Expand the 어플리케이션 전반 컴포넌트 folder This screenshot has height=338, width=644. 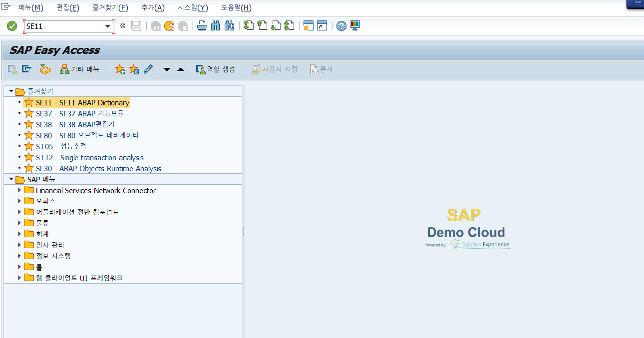[19, 212]
